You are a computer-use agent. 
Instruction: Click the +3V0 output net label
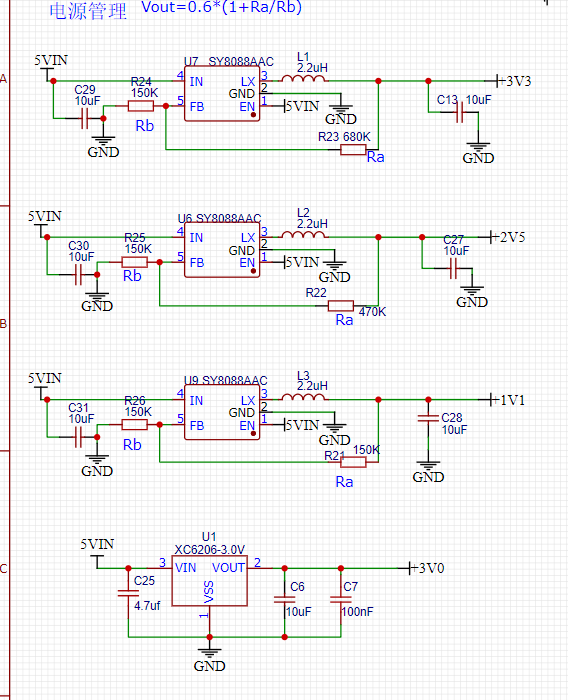coord(426,568)
